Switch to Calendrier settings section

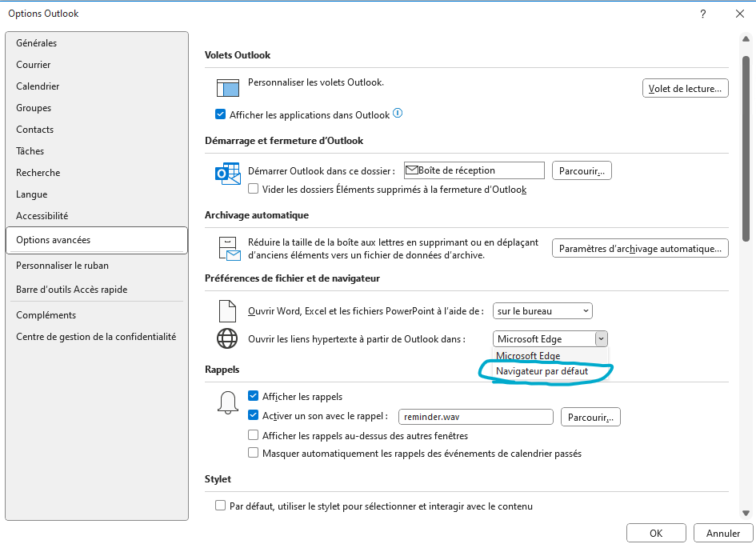click(x=38, y=86)
